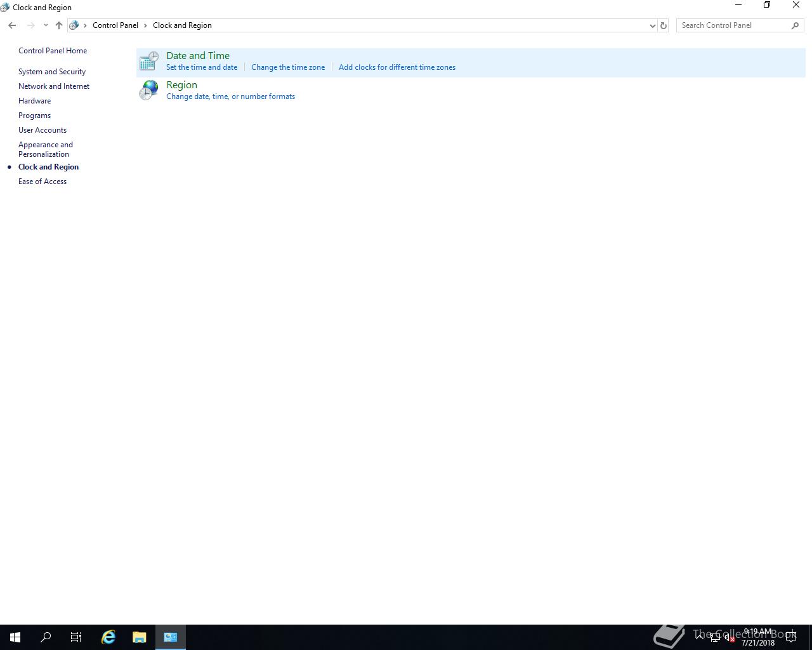The height and width of the screenshot is (650, 812).
Task: Go back with the Back arrow
Action: pyautogui.click(x=12, y=25)
